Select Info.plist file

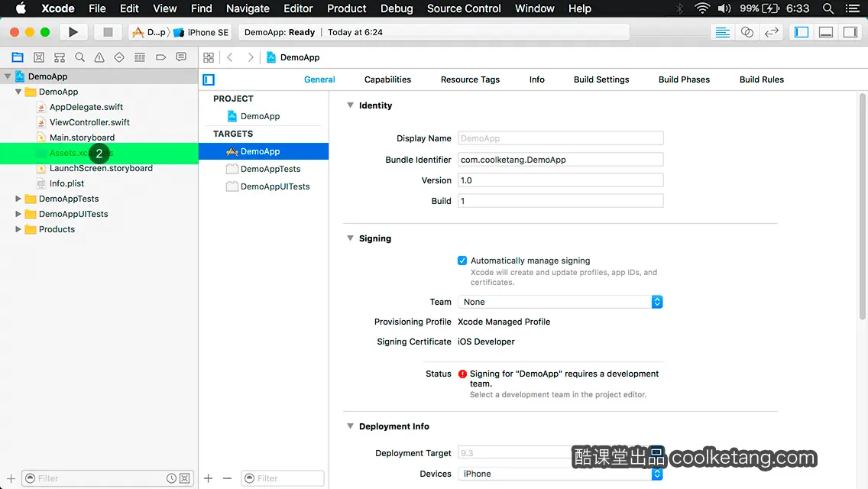point(66,183)
